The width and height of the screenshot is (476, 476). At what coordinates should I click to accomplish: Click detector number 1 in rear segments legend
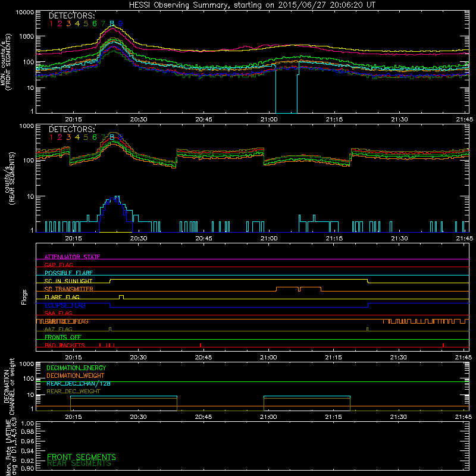[51, 137]
